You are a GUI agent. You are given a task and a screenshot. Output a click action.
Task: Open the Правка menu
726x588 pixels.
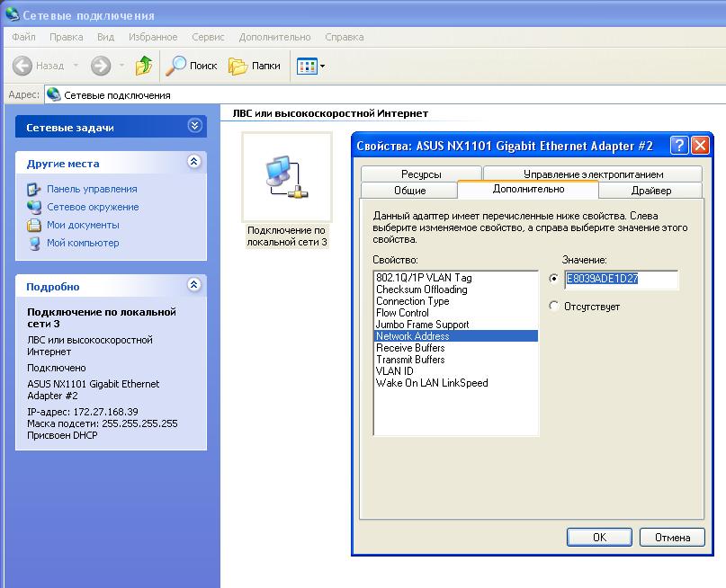67,37
